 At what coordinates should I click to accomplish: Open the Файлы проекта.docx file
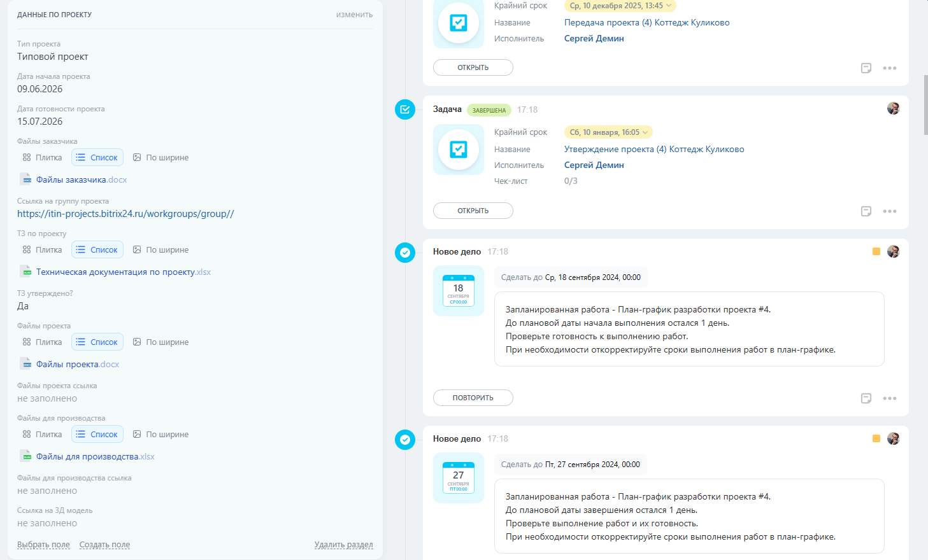pyautogui.click(x=78, y=364)
